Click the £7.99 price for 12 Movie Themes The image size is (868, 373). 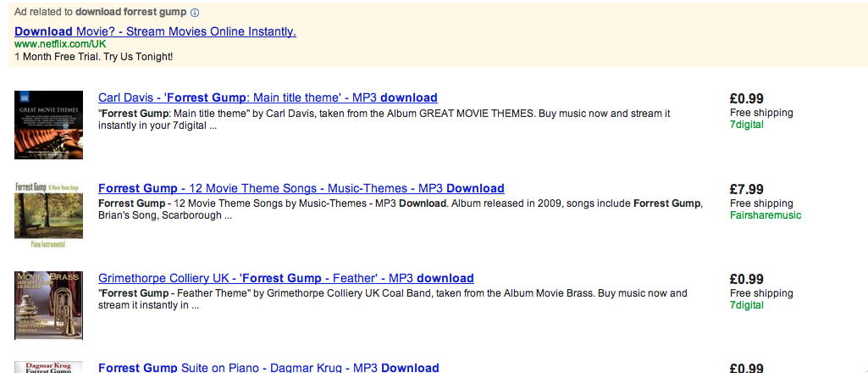point(746,189)
